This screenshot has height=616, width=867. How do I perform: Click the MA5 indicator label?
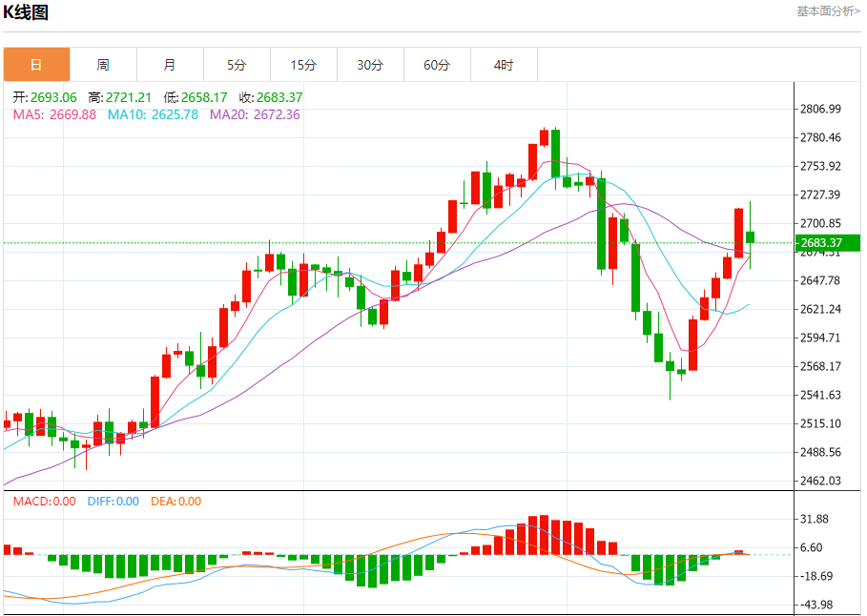[54, 114]
